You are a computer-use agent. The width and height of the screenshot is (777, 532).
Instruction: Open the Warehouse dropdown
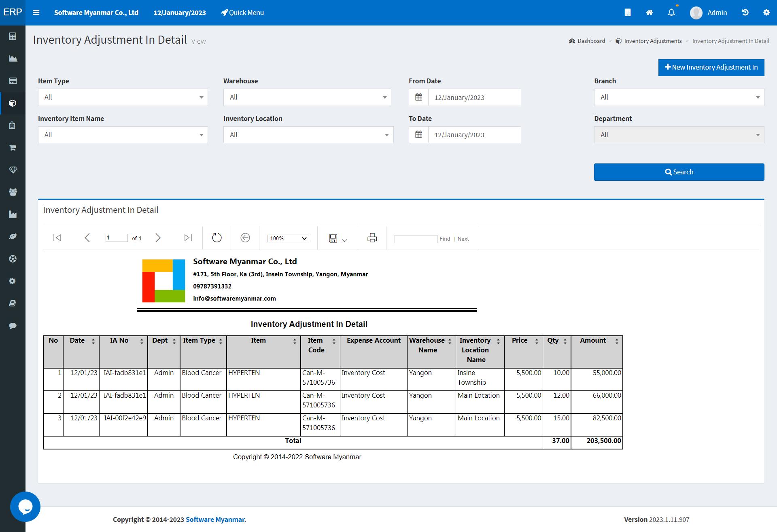[x=307, y=97]
